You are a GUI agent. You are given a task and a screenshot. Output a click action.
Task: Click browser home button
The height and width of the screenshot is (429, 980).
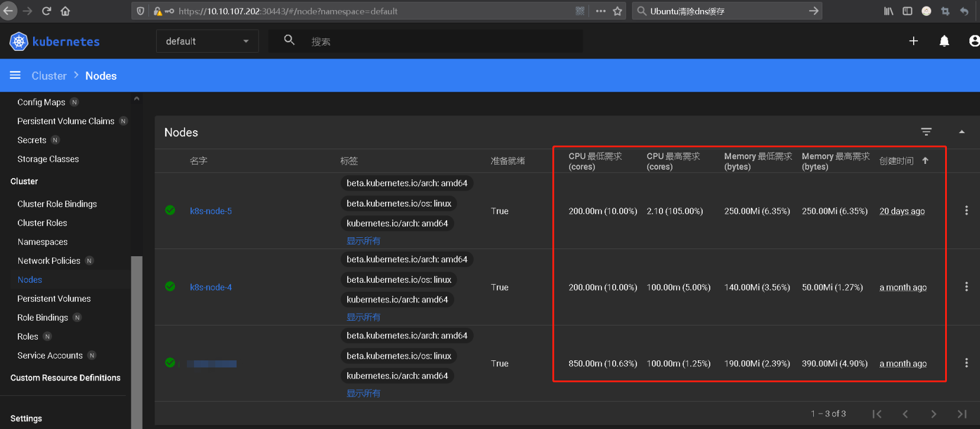pyautogui.click(x=66, y=11)
